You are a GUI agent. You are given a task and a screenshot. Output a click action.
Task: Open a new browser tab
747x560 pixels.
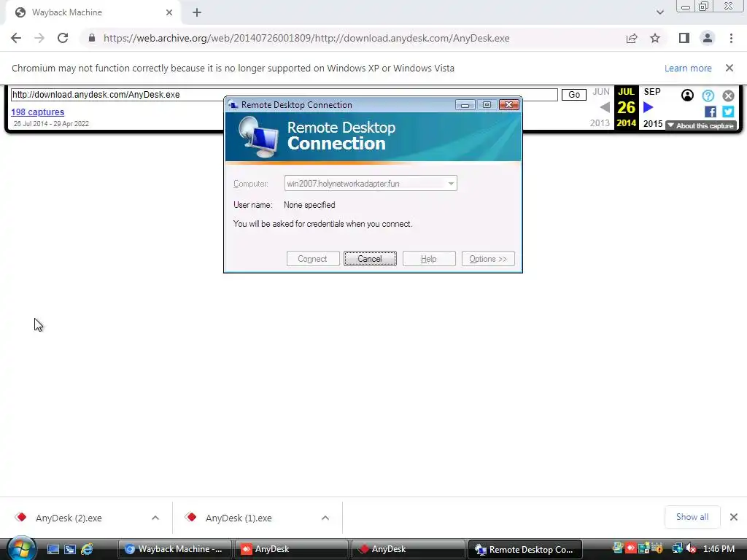[x=197, y=12]
